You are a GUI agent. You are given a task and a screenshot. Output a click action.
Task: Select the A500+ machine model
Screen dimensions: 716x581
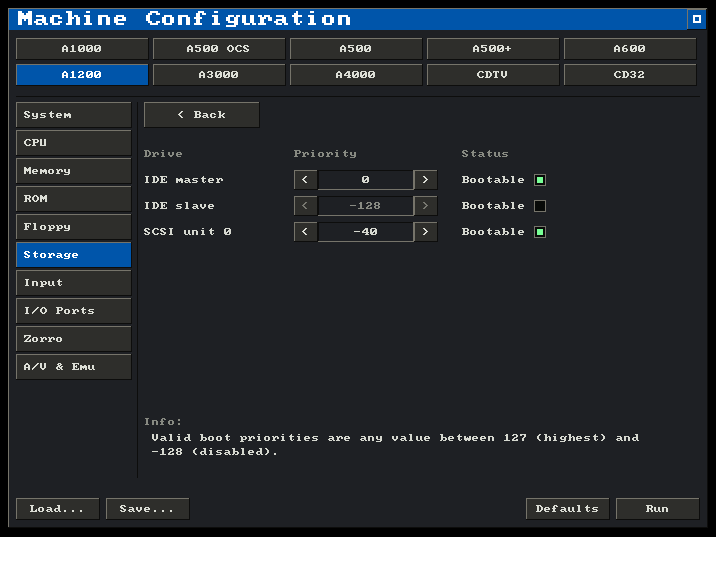coord(493,49)
